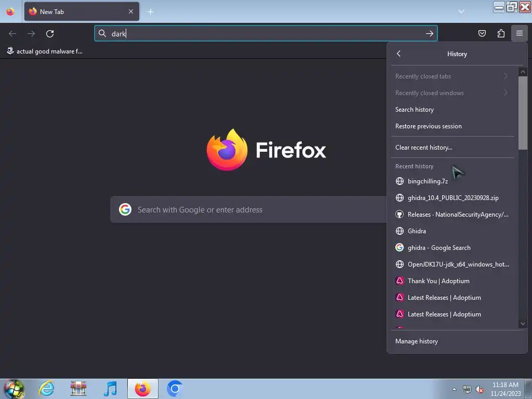The height and width of the screenshot is (399, 532).
Task: Click the History panel scrollbar down arrow
Action: click(523, 324)
